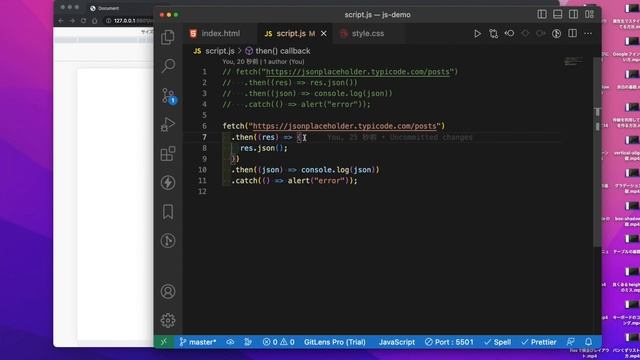The height and width of the screenshot is (360, 640).
Task: Click the GitLens author codelens above line 1
Action: 263,62
